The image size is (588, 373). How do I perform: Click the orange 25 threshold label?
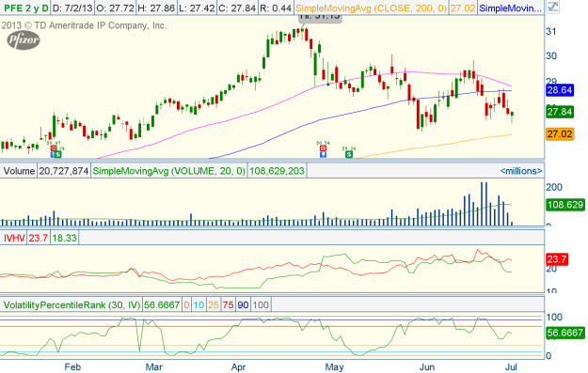click(x=214, y=304)
